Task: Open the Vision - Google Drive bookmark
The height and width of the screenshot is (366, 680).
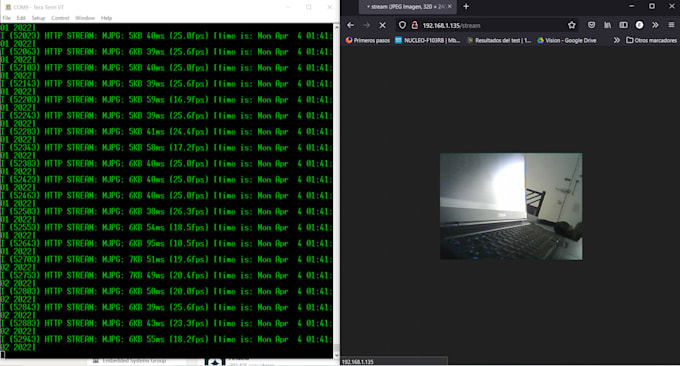Action: (x=566, y=40)
